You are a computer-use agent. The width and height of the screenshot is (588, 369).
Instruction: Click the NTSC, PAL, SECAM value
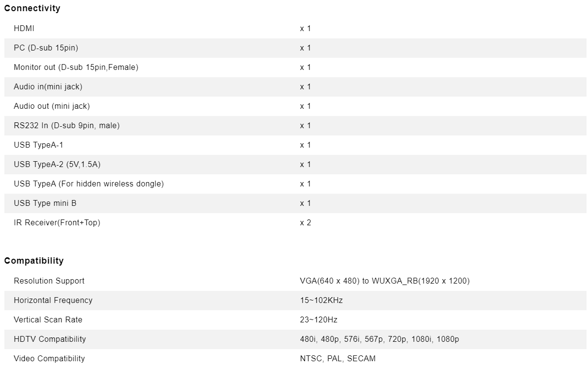(x=338, y=359)
